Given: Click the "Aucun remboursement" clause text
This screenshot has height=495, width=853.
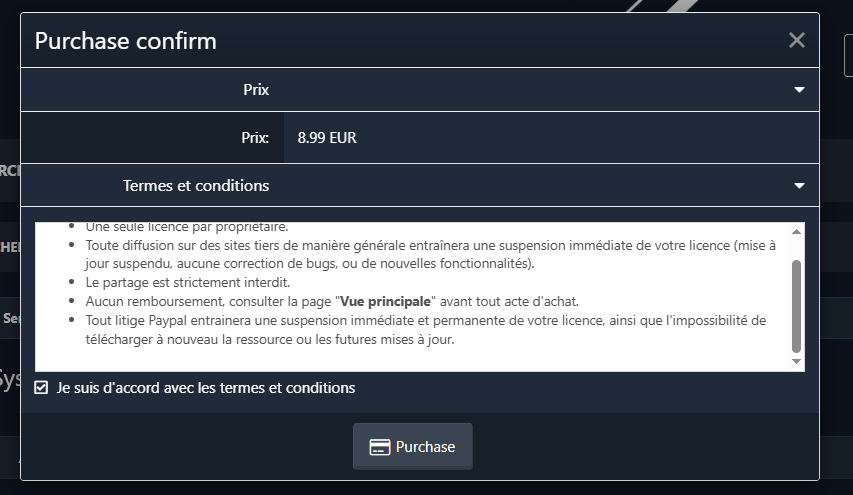Looking at the screenshot, I should [x=332, y=301].
